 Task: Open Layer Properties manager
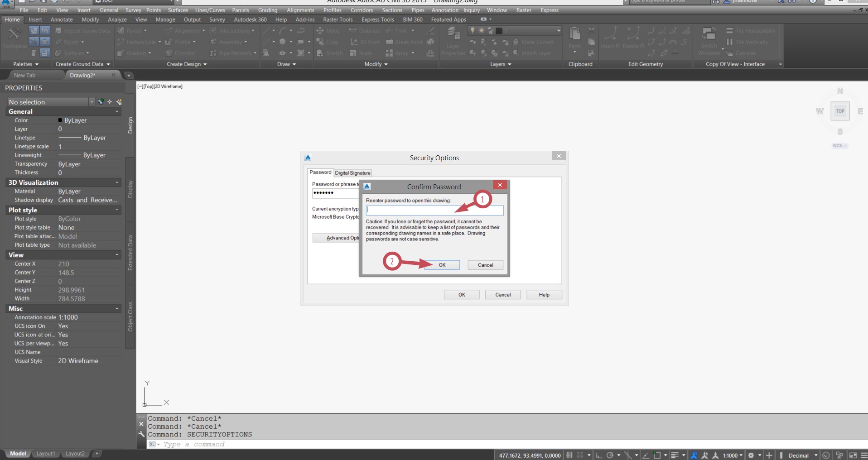click(x=453, y=41)
